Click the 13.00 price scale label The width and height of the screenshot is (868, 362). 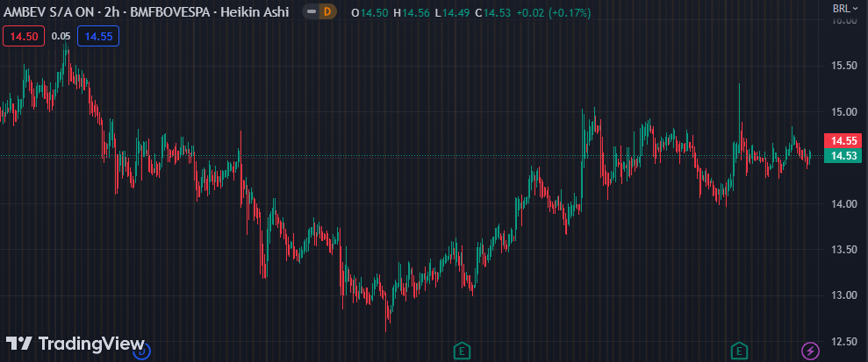845,295
